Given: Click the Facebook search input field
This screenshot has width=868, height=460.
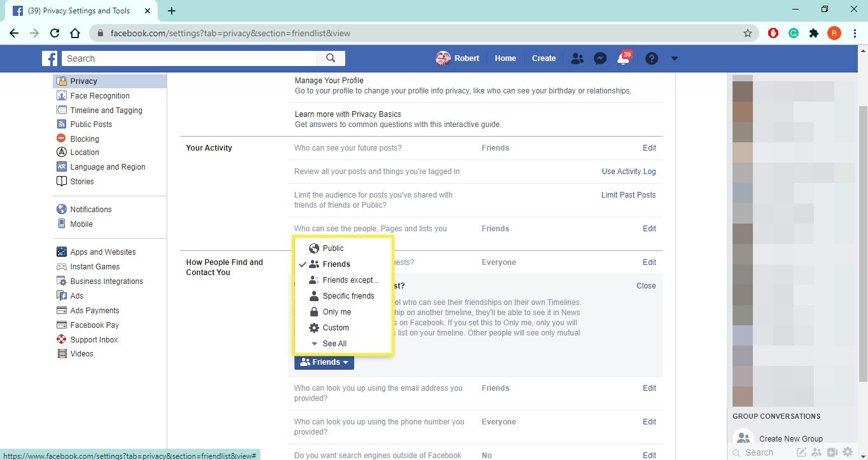Looking at the screenshot, I should tap(189, 58).
